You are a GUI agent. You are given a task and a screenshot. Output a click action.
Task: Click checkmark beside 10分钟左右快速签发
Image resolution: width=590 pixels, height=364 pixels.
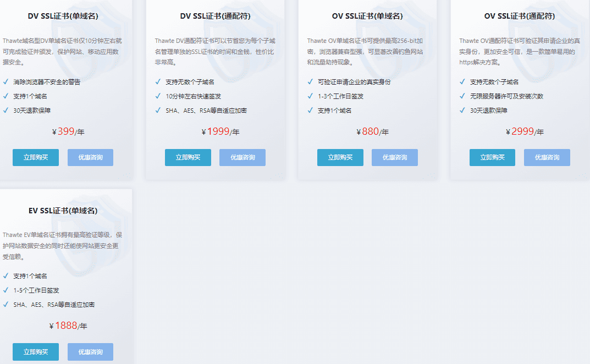click(158, 96)
